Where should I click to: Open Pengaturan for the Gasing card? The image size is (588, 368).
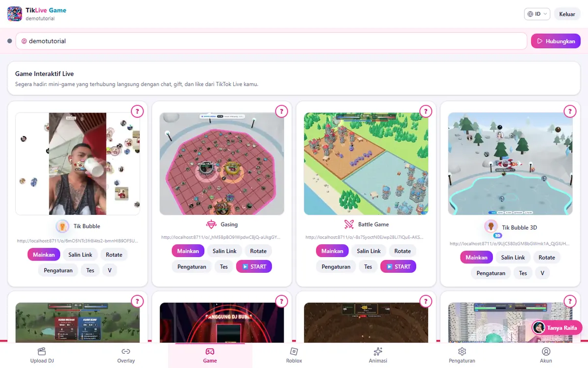pyautogui.click(x=192, y=266)
